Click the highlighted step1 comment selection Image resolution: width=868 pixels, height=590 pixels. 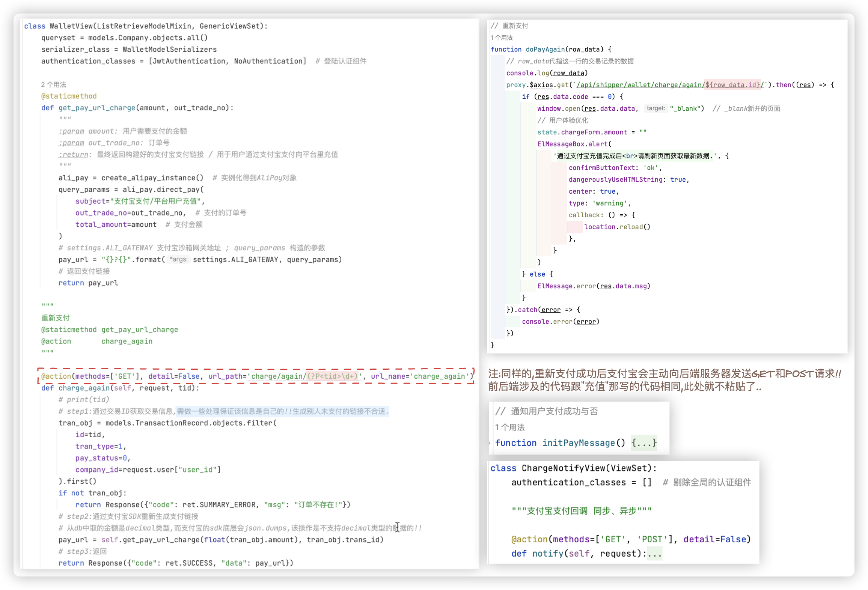(x=282, y=411)
